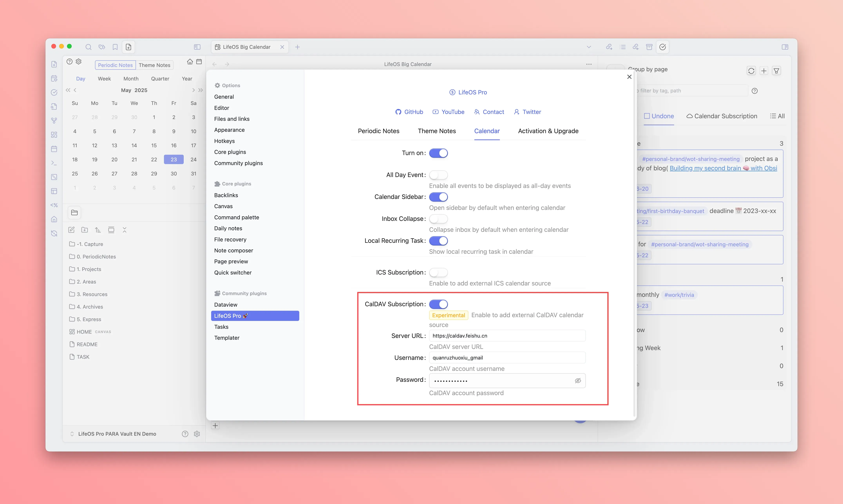
Task: Open Community plugins in settings sidebar
Action: pyautogui.click(x=238, y=163)
